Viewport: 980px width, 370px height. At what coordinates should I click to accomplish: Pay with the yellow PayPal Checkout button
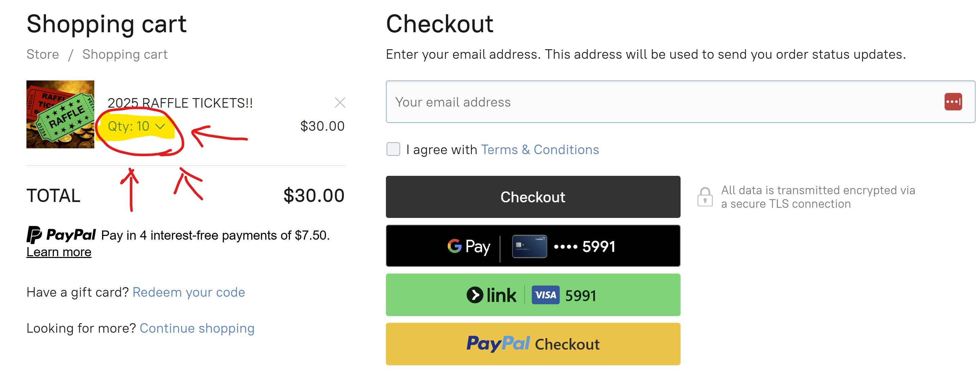pos(533,344)
